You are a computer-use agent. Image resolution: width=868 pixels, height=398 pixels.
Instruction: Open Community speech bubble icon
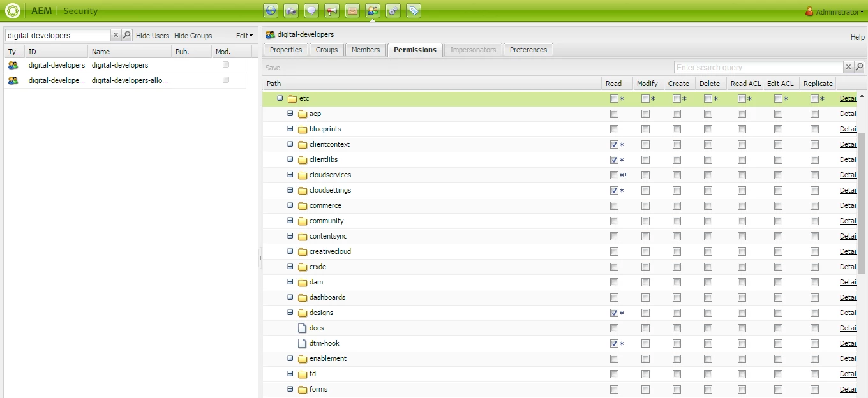[x=311, y=10]
